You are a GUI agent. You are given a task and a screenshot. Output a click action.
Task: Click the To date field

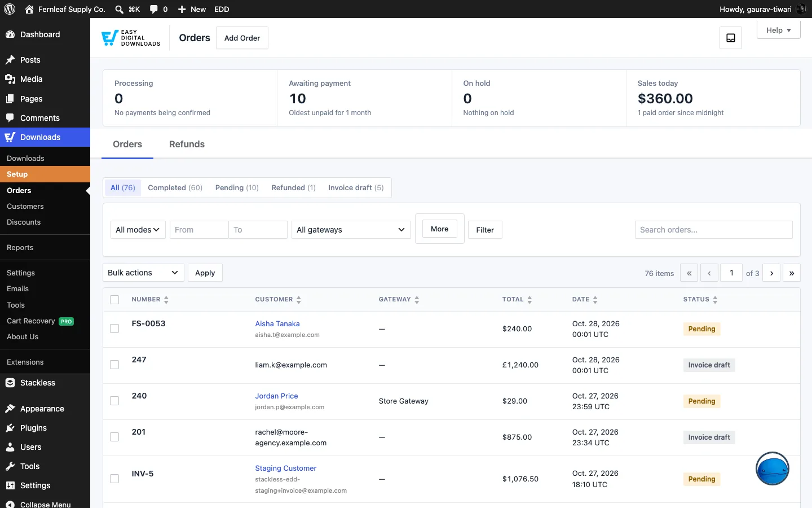258,230
